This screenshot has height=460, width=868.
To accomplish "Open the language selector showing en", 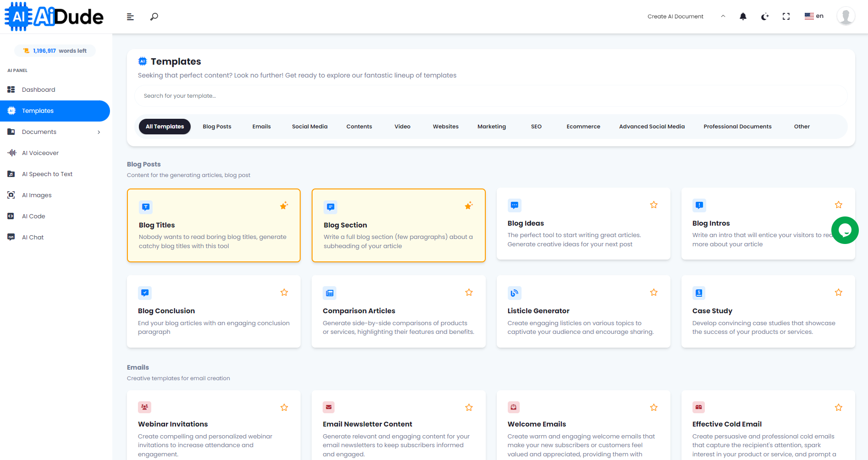I will (x=814, y=15).
